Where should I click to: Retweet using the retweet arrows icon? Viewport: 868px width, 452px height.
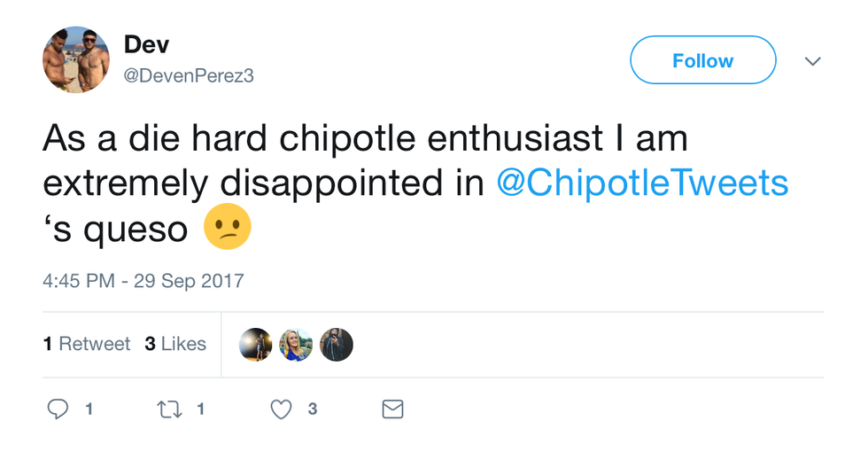pyautogui.click(x=168, y=409)
